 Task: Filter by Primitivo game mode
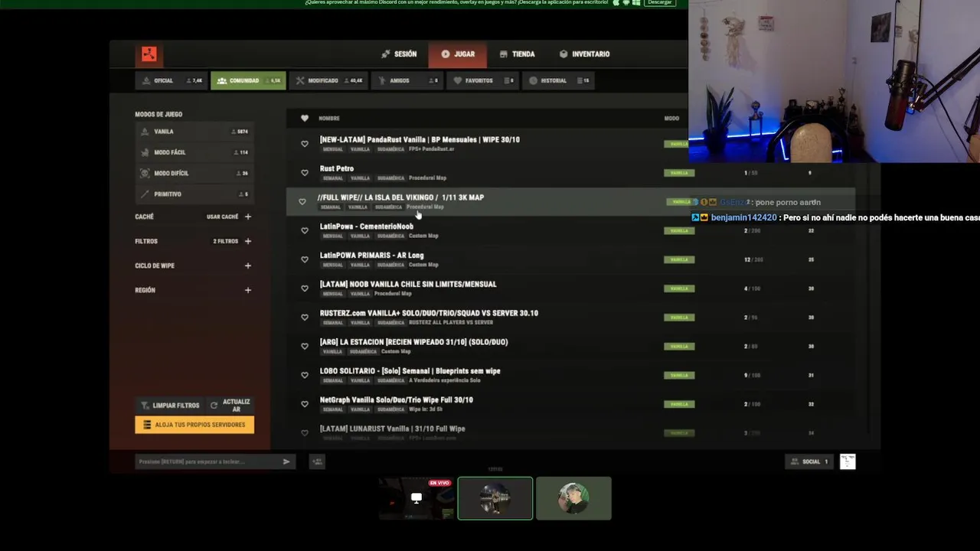(194, 194)
